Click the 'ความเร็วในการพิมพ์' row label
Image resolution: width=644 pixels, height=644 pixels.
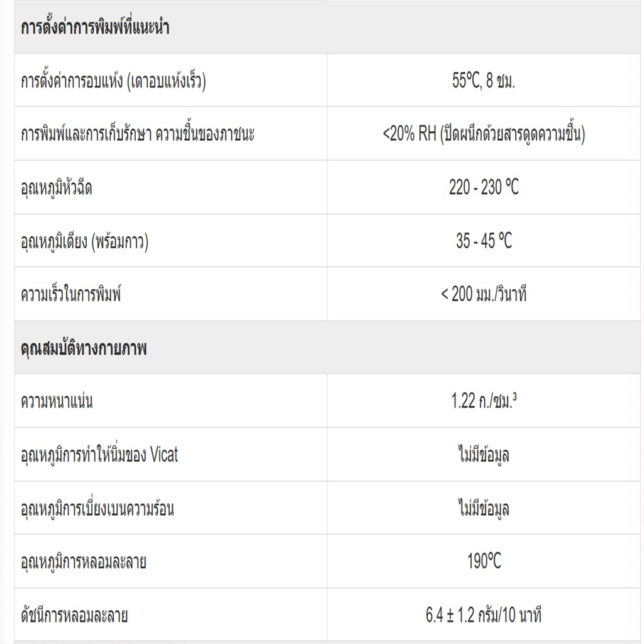tap(70, 294)
